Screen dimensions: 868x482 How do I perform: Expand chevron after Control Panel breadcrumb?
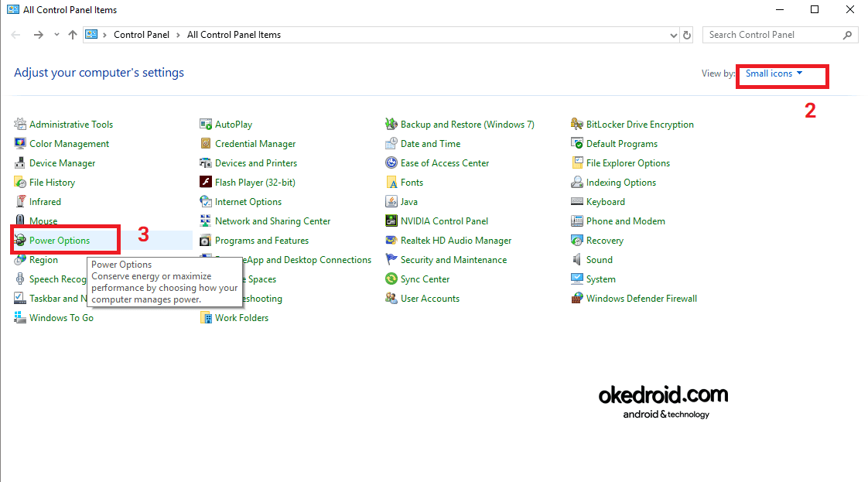tap(178, 35)
